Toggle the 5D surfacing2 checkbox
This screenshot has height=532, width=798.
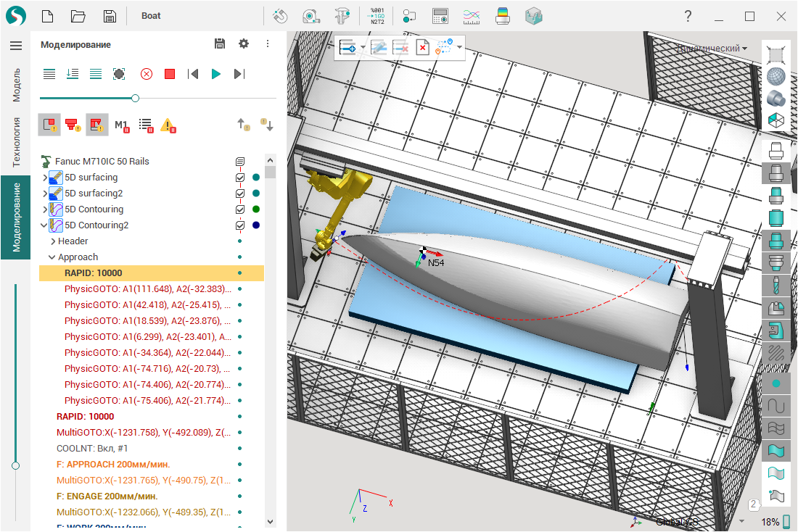[x=240, y=194]
